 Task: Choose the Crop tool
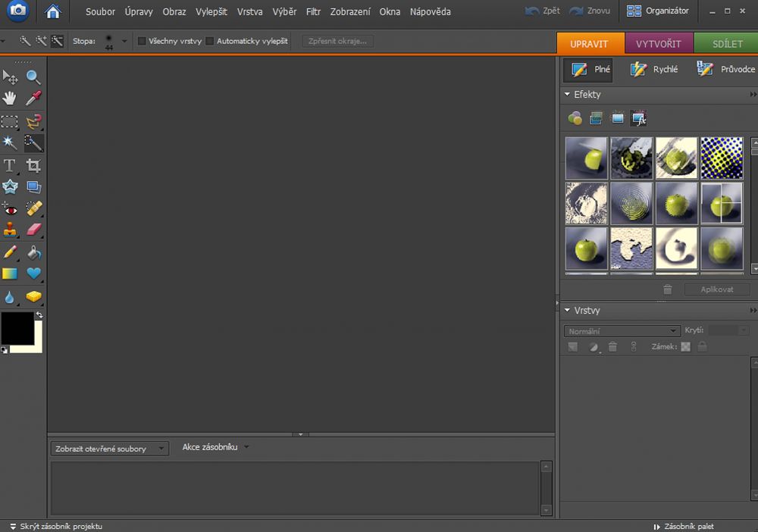[33, 165]
